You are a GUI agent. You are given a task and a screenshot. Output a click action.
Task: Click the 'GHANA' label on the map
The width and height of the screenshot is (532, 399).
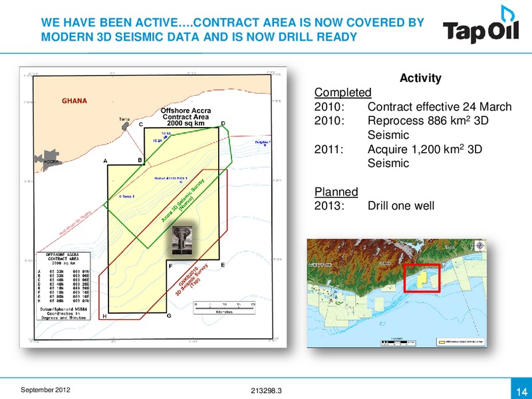click(74, 101)
